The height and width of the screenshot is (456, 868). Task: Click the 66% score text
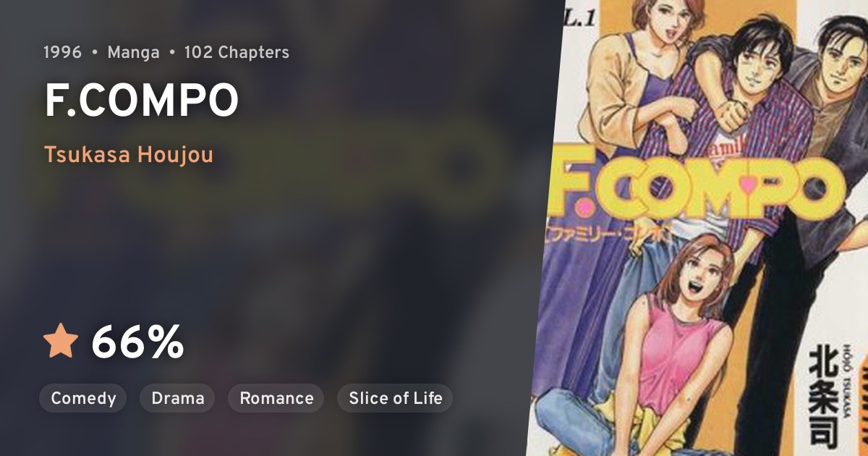(x=137, y=342)
